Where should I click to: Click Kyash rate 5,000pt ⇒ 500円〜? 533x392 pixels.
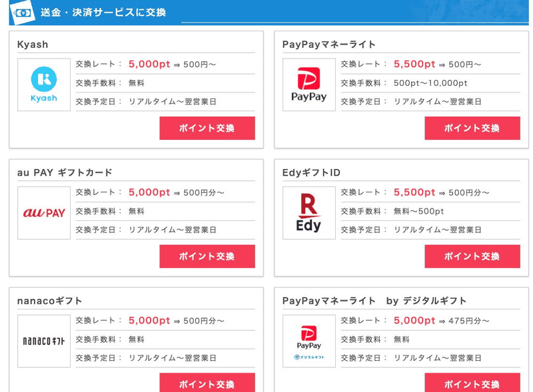point(172,64)
